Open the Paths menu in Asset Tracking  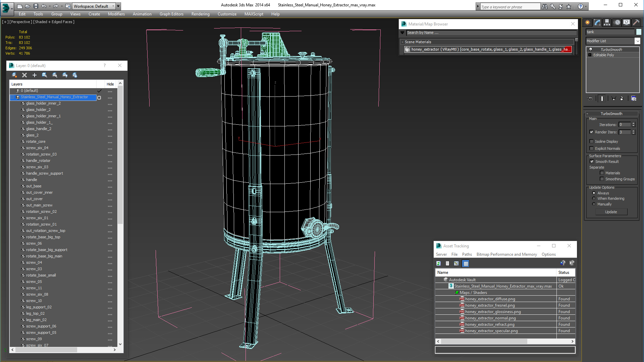pos(467,254)
